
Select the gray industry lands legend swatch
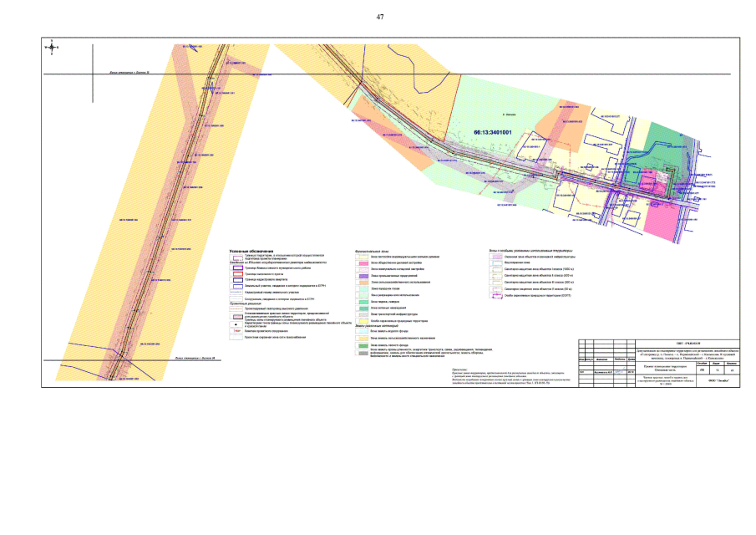pos(363,352)
